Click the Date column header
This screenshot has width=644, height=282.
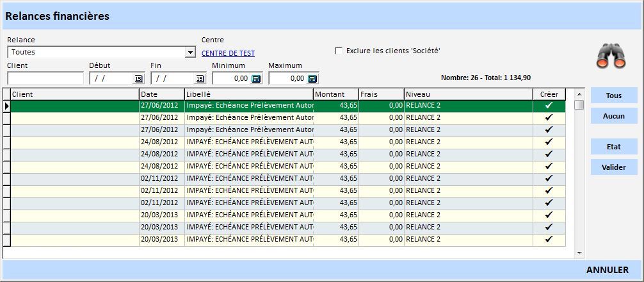click(x=161, y=94)
